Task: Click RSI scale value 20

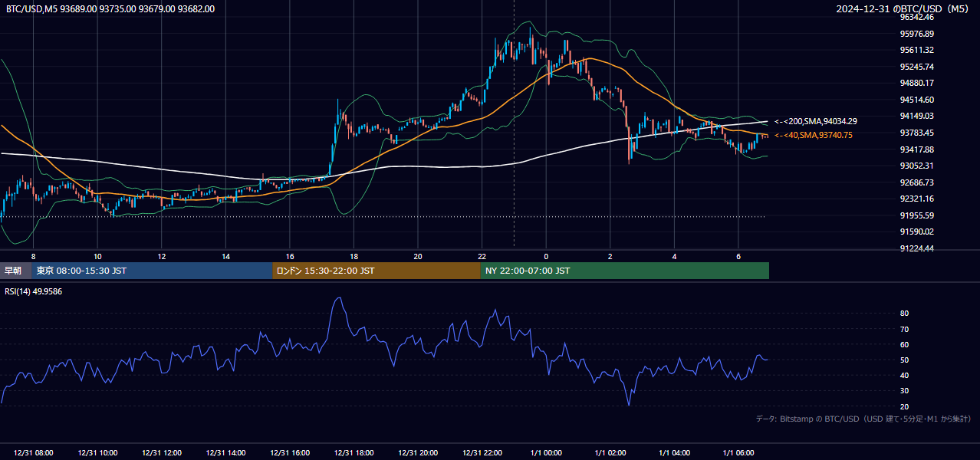Action: 904,406
